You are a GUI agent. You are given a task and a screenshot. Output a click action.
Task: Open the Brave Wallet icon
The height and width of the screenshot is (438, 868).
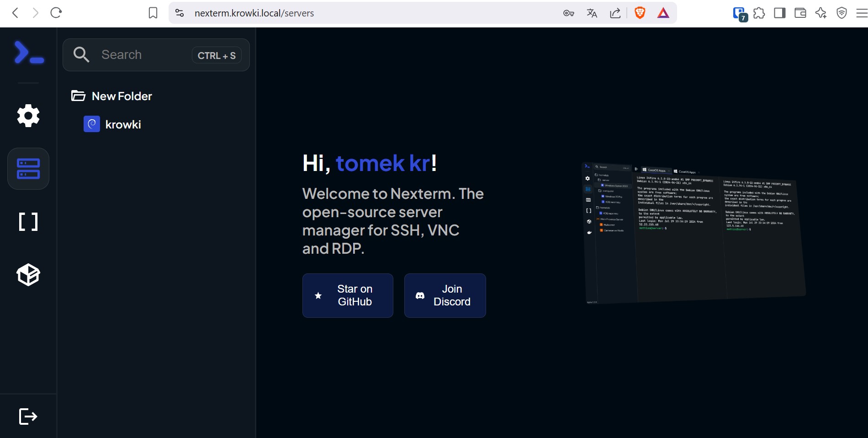point(800,13)
